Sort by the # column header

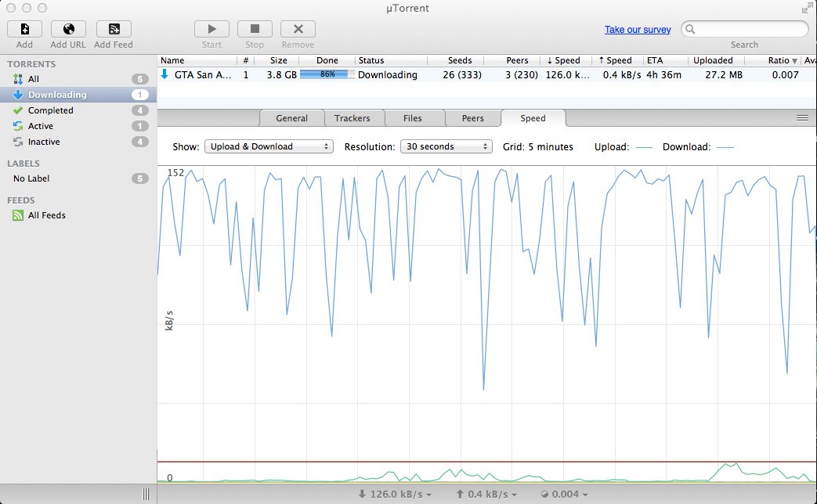(x=246, y=60)
